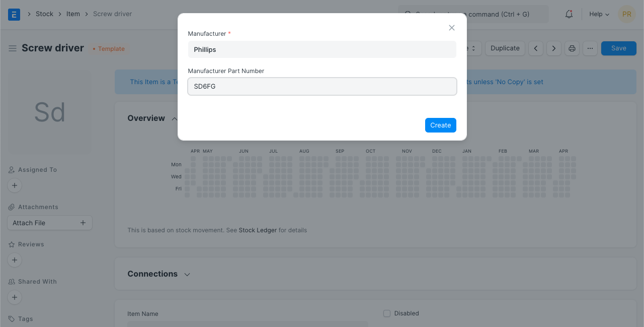Expand the Connections section chevron
644x327 pixels.
[x=187, y=275]
